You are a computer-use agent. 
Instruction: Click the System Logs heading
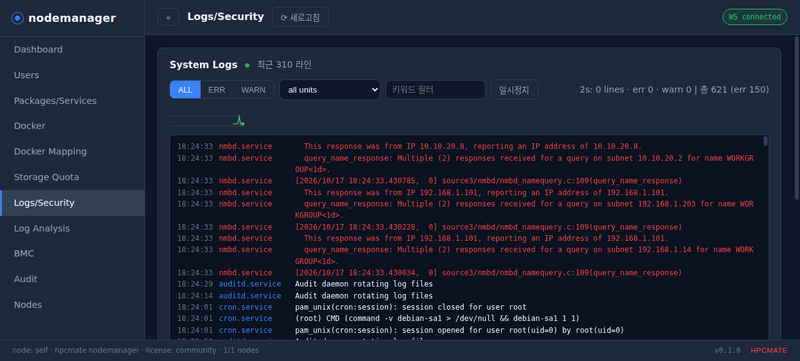click(x=204, y=65)
